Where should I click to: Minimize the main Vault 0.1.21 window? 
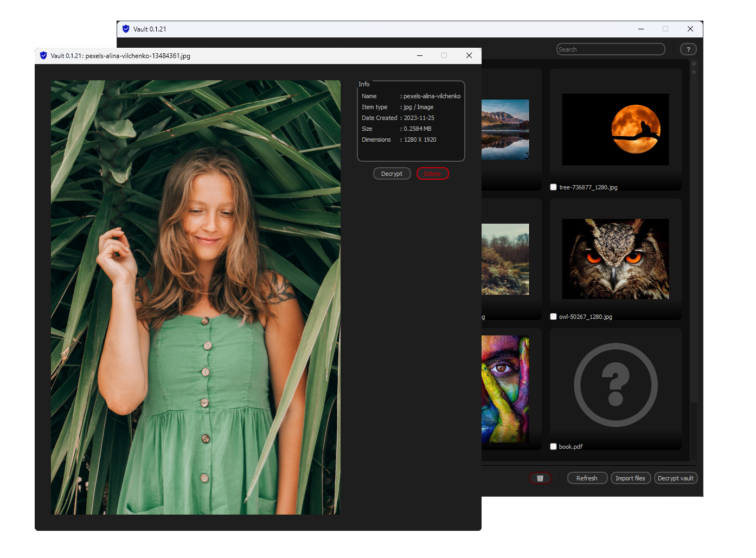click(x=641, y=29)
